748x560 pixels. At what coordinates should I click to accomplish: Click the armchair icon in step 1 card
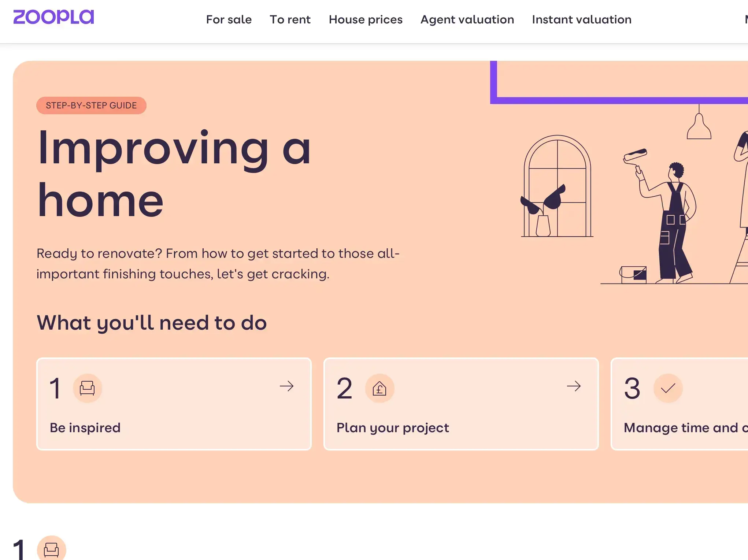tap(87, 388)
